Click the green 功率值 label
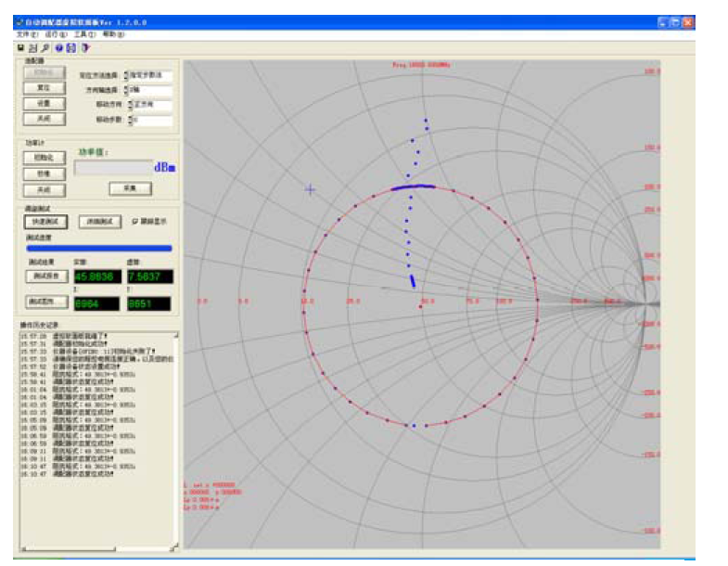This screenshot has height=566, width=728. point(93,152)
